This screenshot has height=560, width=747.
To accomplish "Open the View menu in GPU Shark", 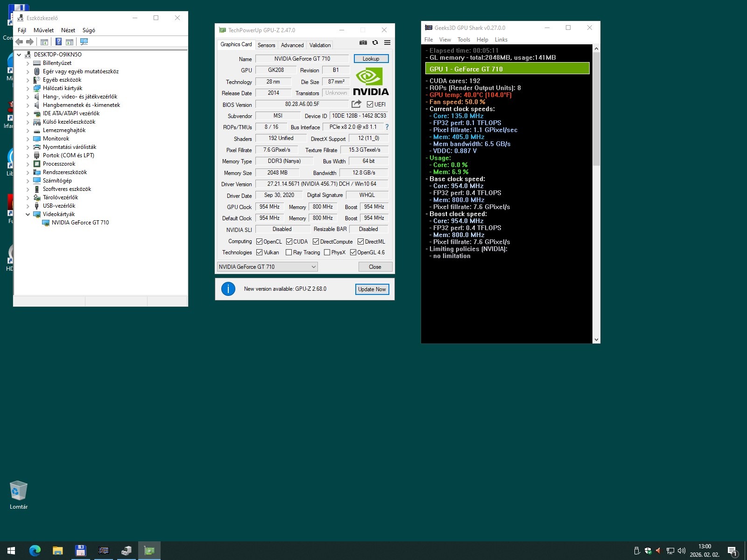I will pyautogui.click(x=445, y=40).
